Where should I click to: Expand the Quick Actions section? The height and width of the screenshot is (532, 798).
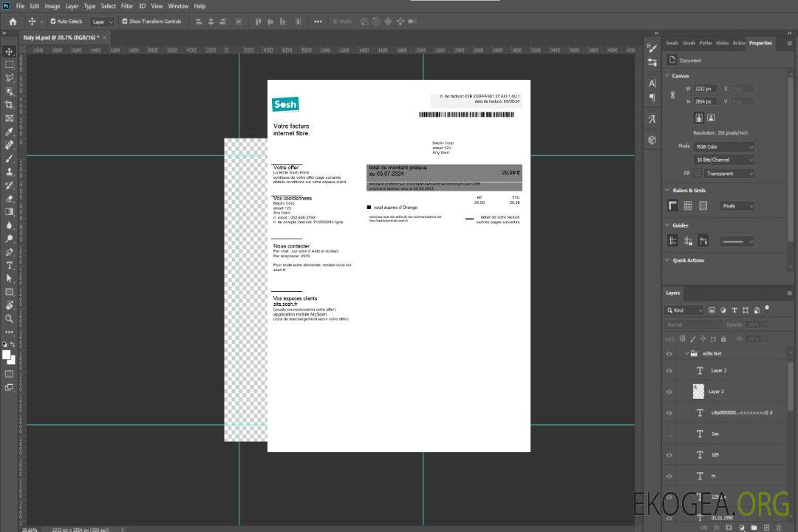[x=667, y=260]
